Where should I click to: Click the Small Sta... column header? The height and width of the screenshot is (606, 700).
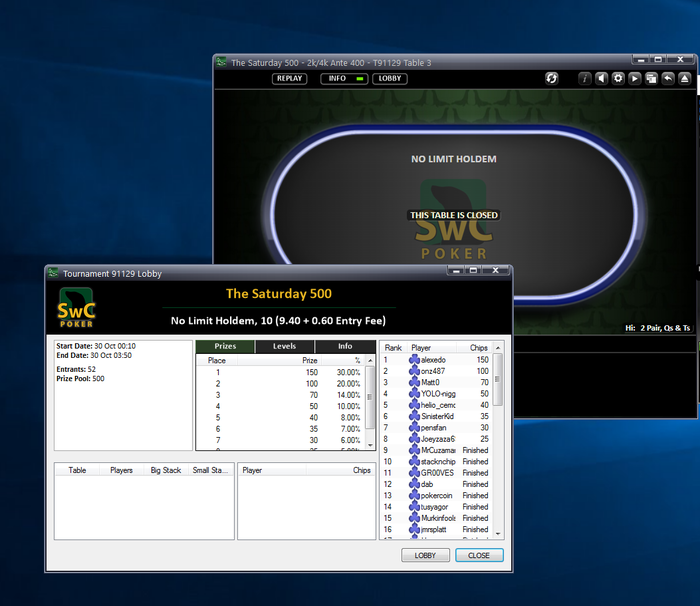click(x=210, y=470)
